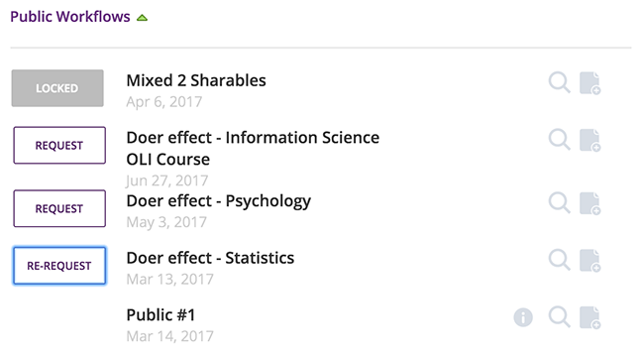Click the Public Workflows heading
Image resolution: width=644 pixels, height=359 pixels.
70,17
